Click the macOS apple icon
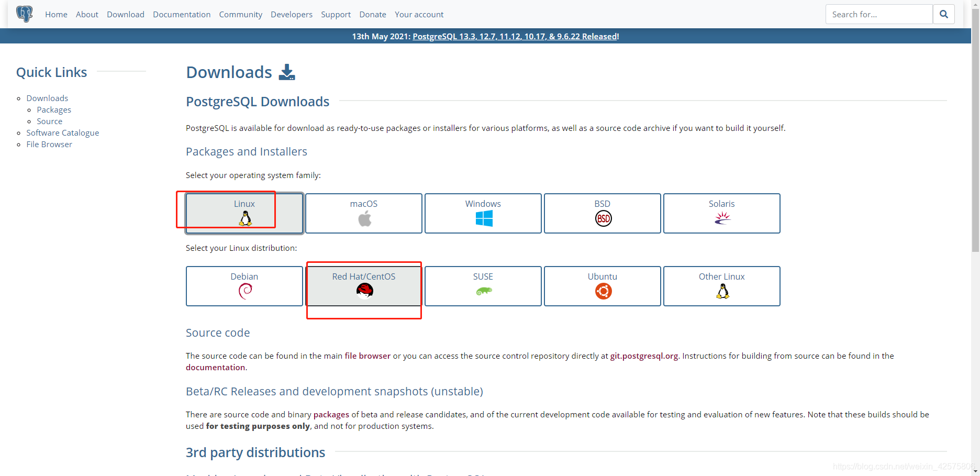980x476 pixels. click(x=364, y=218)
